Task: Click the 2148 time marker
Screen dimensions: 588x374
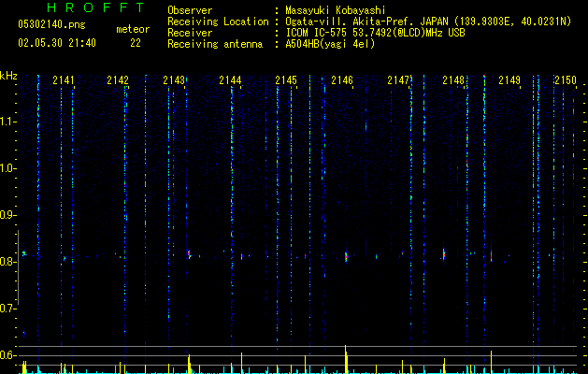Action: [x=453, y=80]
